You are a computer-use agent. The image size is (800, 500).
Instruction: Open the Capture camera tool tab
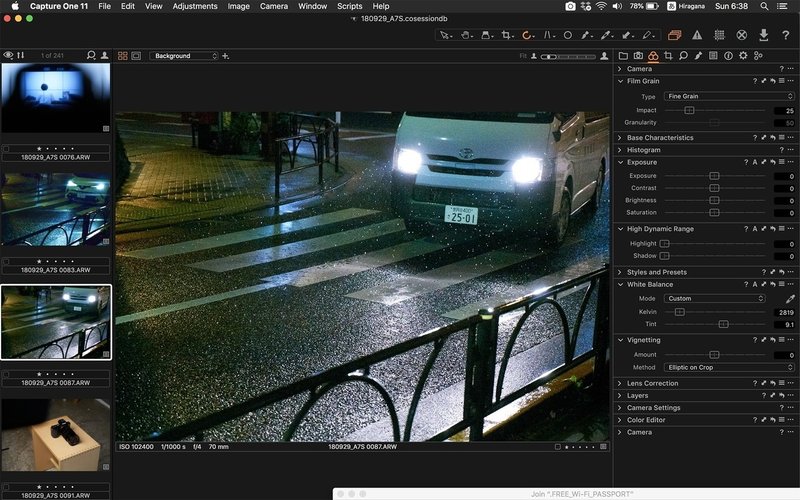[x=638, y=56]
